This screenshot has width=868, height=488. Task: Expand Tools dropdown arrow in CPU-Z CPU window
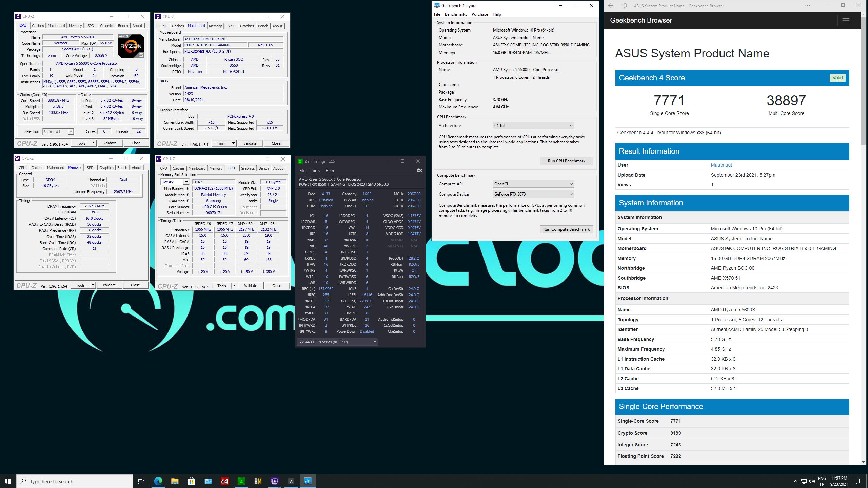pyautogui.click(x=93, y=143)
